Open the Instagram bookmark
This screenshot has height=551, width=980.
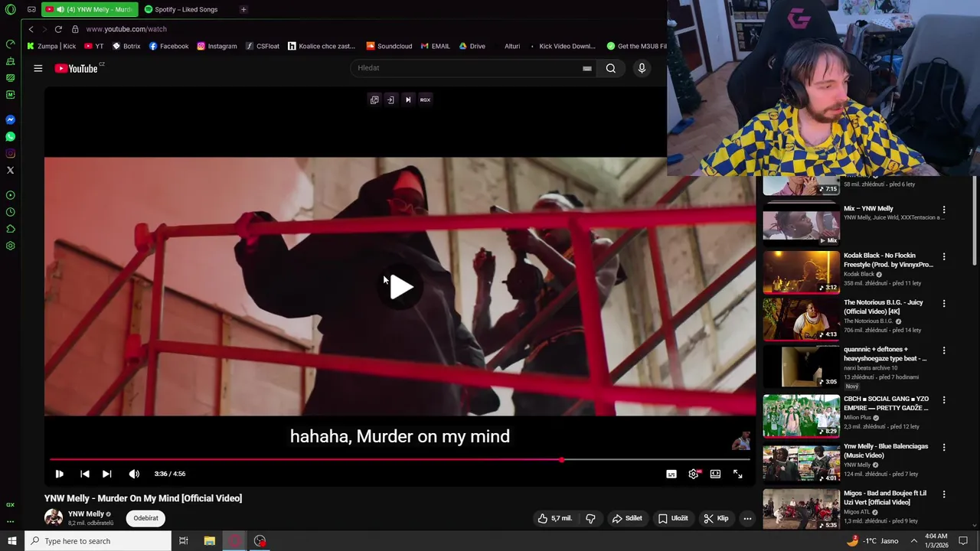pos(217,46)
